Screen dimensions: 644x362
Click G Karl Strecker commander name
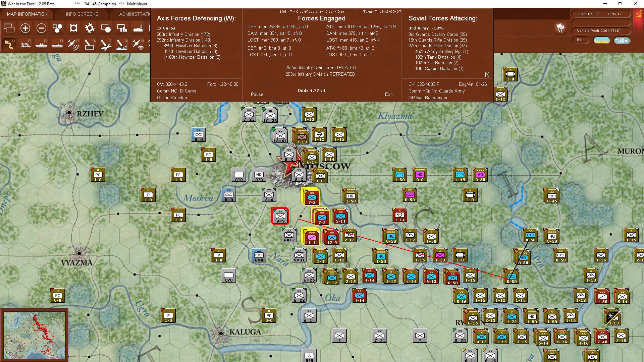(172, 98)
